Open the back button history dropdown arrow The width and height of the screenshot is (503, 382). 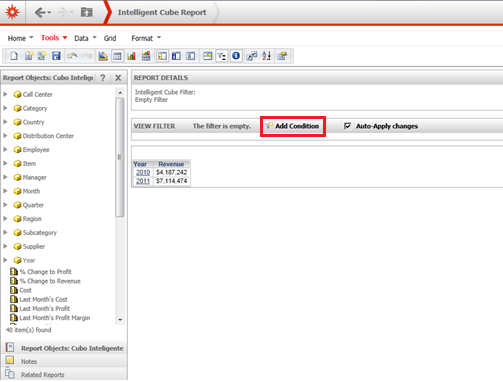coord(49,13)
